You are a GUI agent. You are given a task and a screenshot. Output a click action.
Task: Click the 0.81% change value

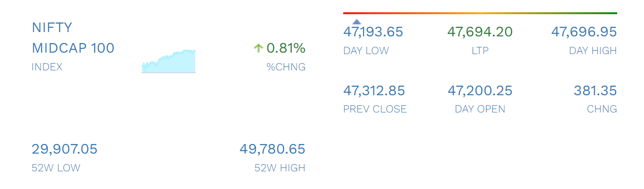pyautogui.click(x=286, y=48)
